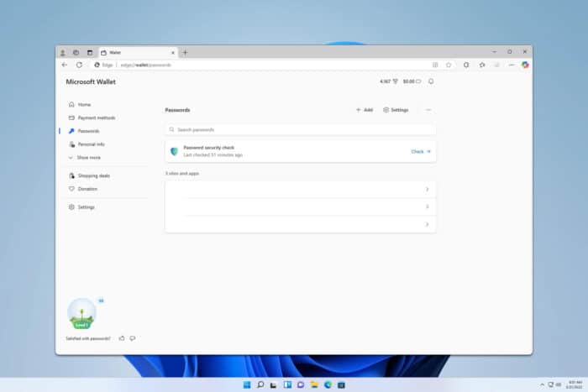This screenshot has width=588, height=392.
Task: Open the Level 1 seedling globe
Action: [81, 314]
